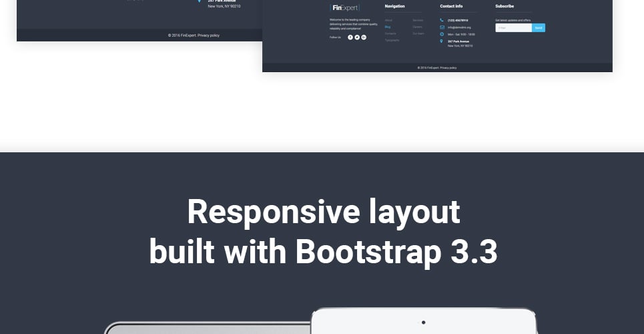Open the Services link under Navigation
The width and height of the screenshot is (644, 334).
tap(418, 20)
